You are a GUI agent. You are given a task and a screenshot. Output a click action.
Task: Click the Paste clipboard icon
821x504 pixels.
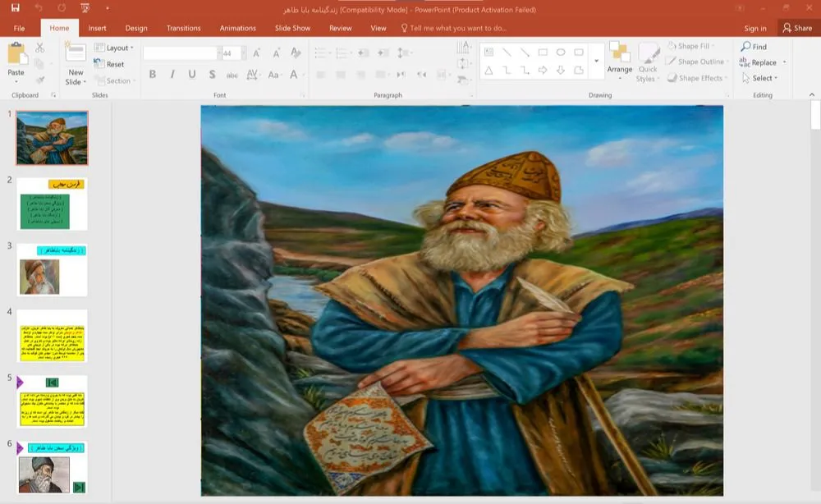tap(16, 55)
